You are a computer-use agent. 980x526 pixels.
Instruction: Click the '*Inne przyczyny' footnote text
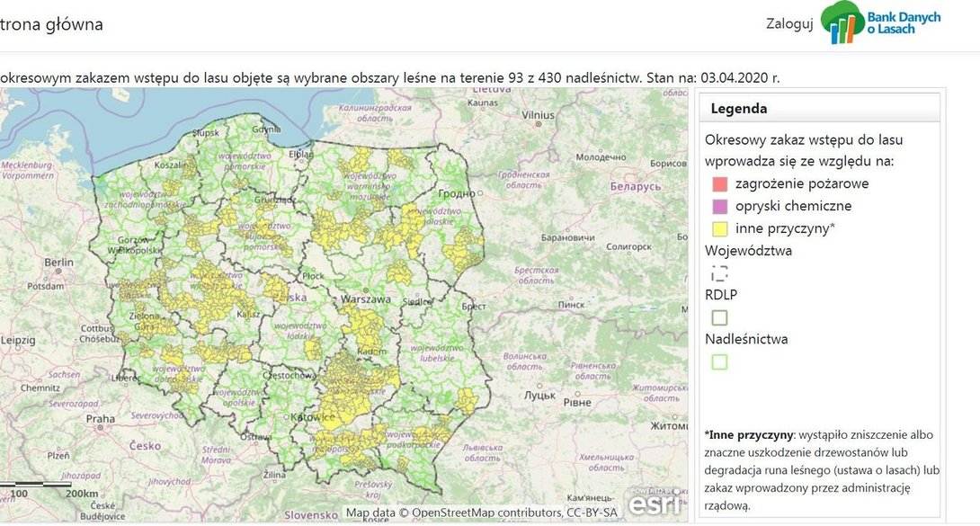click(x=749, y=435)
